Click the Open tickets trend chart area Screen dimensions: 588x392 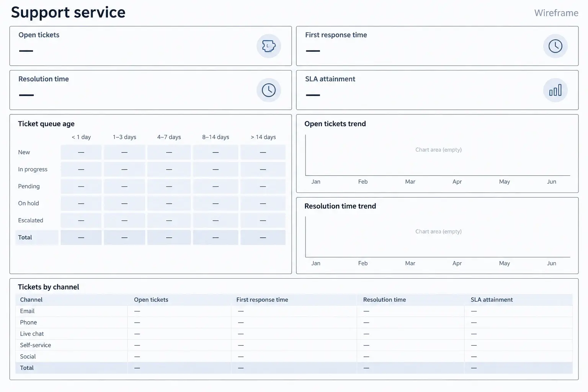coord(438,155)
